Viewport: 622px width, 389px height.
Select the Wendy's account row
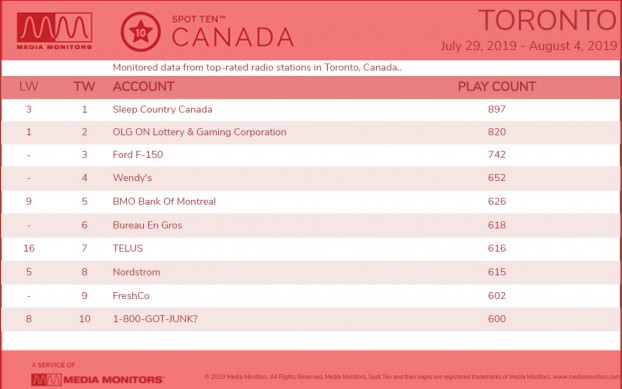click(311, 178)
